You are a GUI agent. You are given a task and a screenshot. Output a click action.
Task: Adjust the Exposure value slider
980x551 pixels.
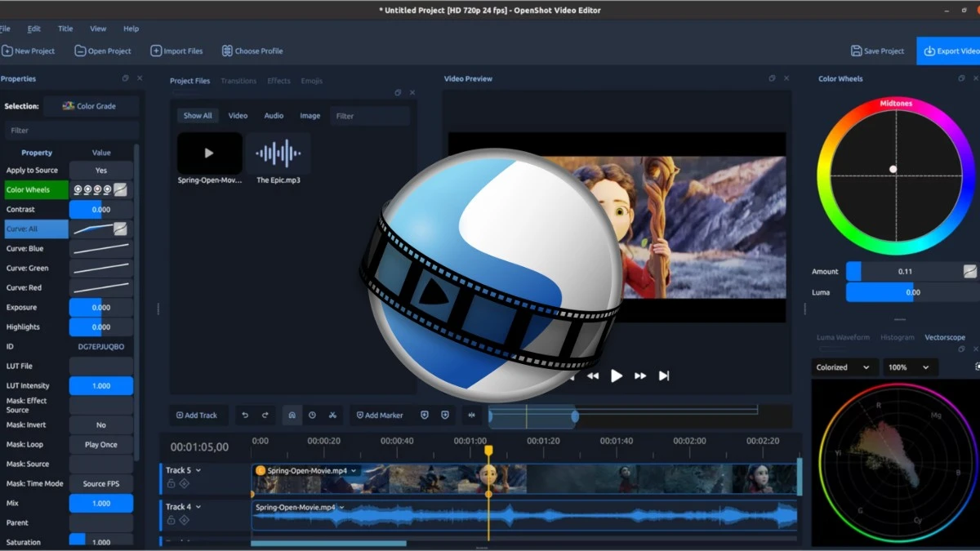[x=101, y=308]
